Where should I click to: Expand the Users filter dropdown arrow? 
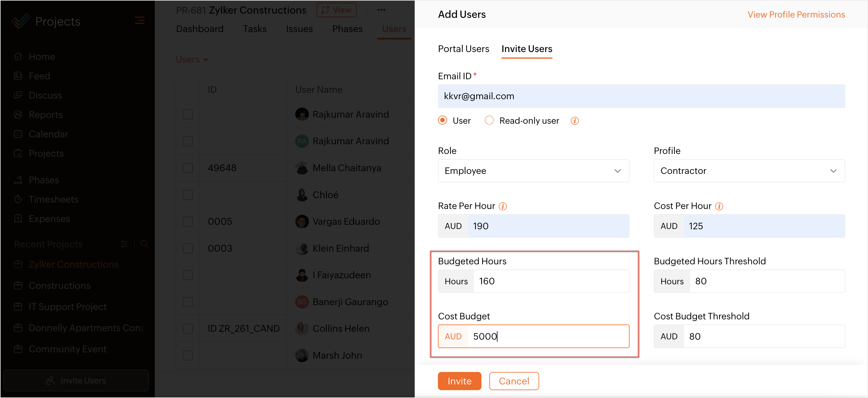206,60
